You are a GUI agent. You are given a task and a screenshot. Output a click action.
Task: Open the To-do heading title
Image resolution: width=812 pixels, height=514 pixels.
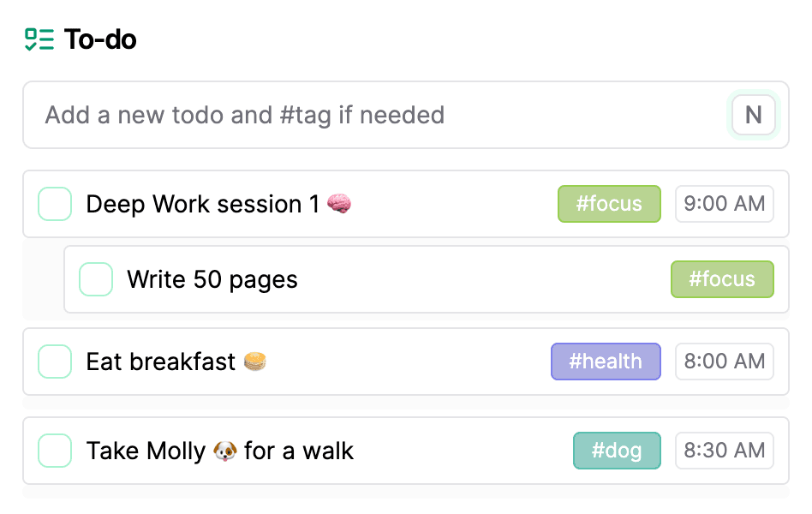100,39
